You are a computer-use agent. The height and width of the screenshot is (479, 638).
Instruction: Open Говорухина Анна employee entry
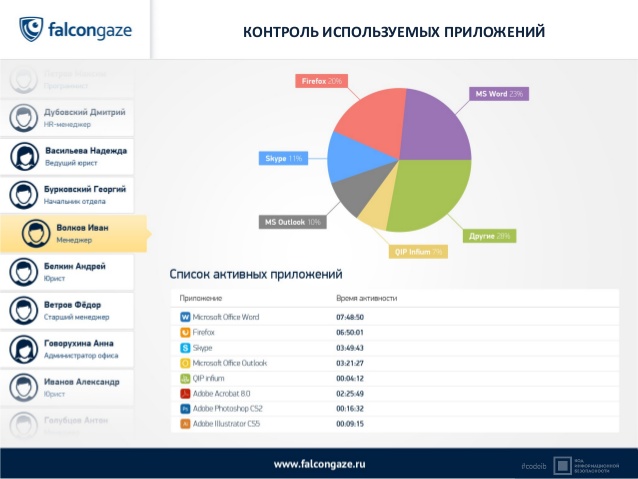[67, 349]
